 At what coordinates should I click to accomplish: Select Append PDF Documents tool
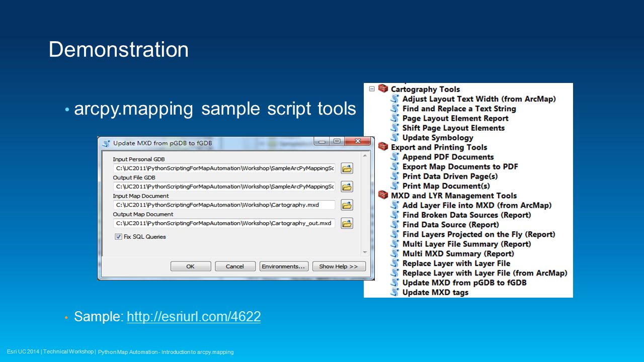(448, 157)
